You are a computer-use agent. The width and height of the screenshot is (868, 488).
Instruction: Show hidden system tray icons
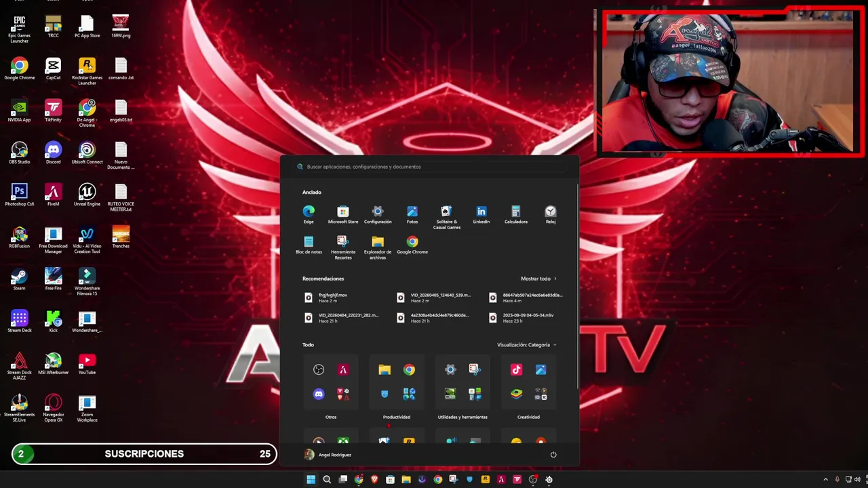825,479
